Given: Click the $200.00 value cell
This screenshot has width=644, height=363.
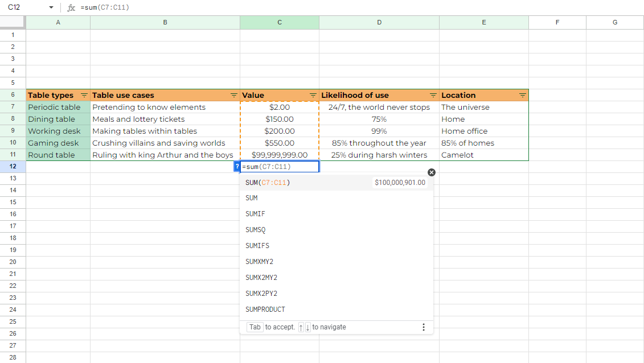Looking at the screenshot, I should [x=279, y=131].
